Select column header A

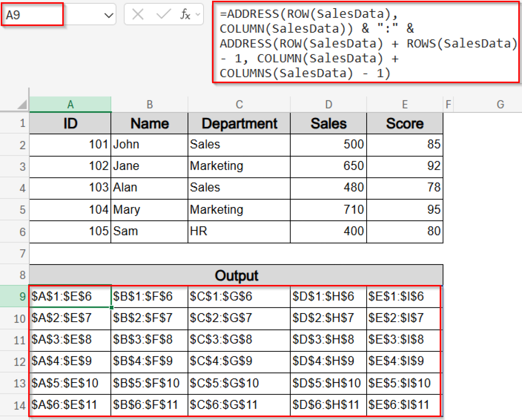coord(70,104)
